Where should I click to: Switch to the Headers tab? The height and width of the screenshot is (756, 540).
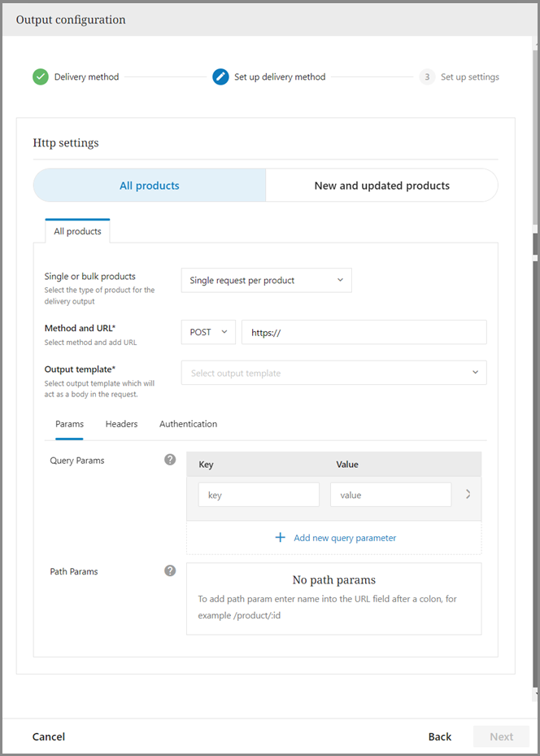click(121, 424)
